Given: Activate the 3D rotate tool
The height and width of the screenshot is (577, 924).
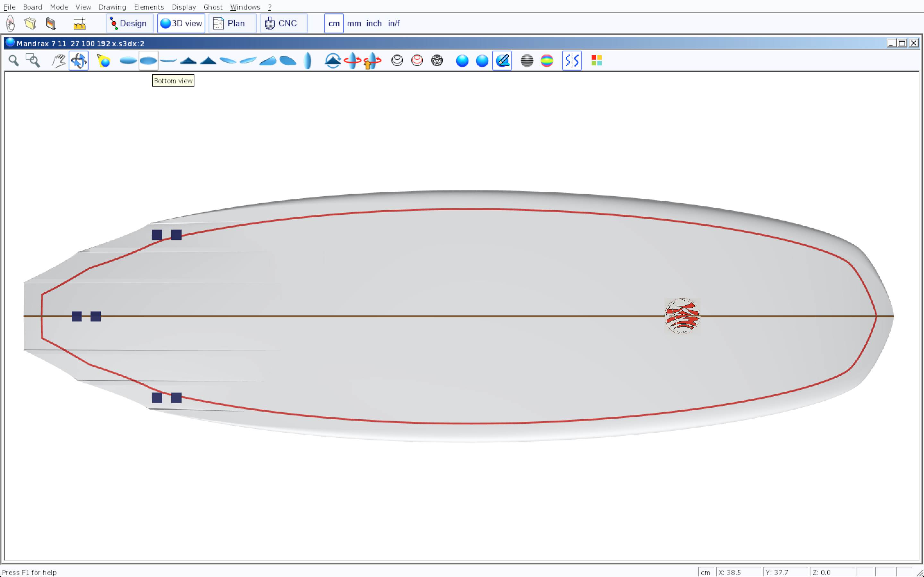Looking at the screenshot, I should point(79,61).
